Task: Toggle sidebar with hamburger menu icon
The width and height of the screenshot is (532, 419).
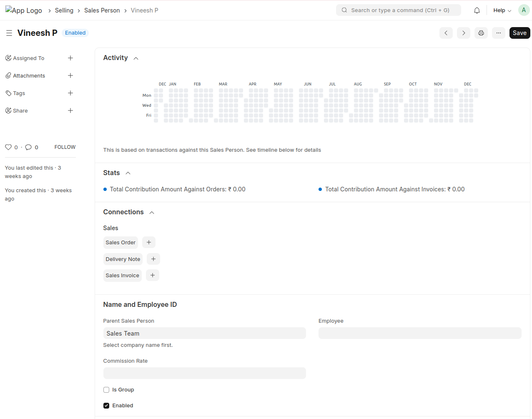Action: click(9, 33)
